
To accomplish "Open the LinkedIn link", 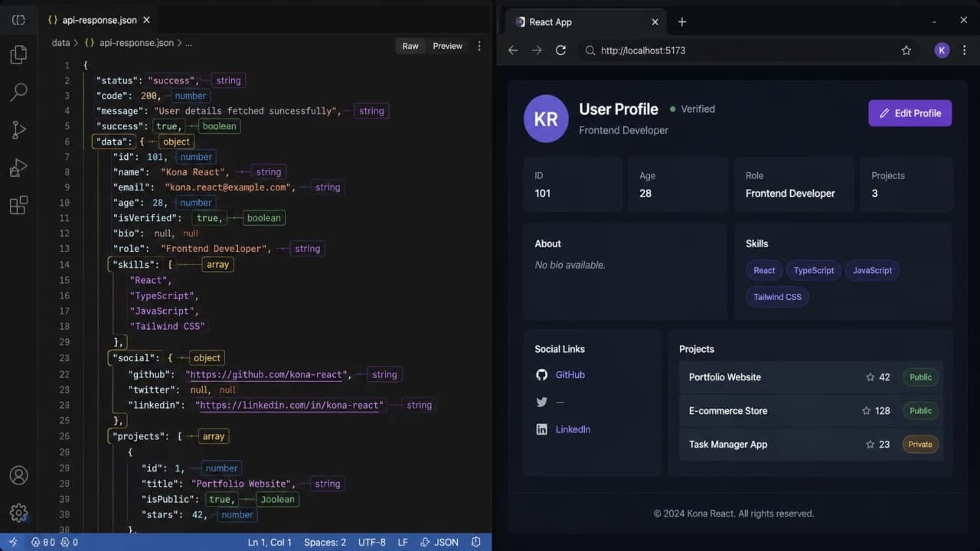I will [573, 429].
